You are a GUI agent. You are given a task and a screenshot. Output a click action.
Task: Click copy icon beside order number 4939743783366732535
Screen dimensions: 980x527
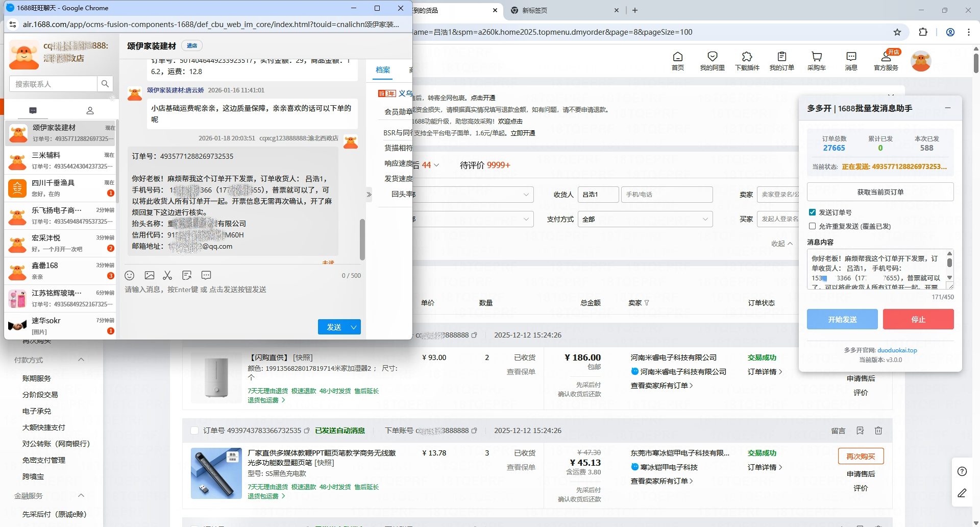307,430
